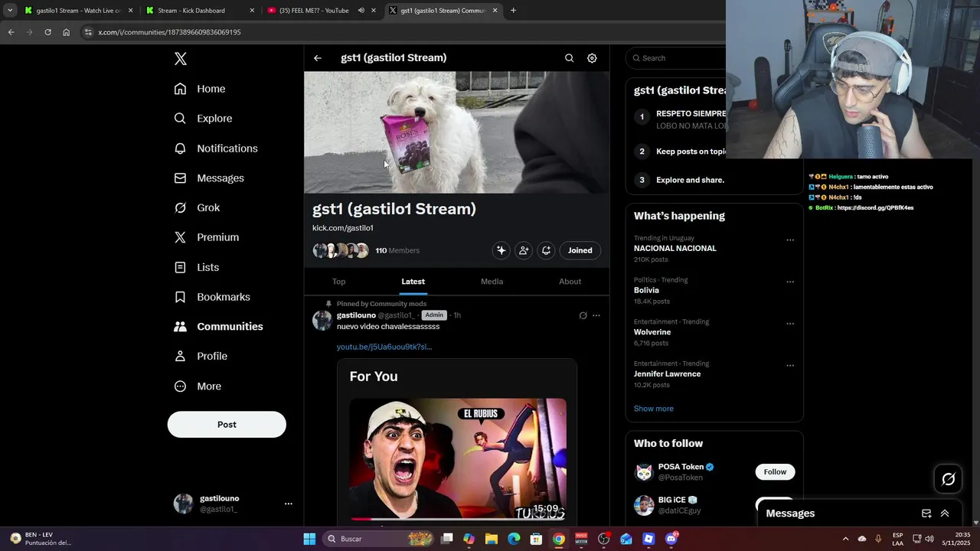Switch to FEEL ME?? YouTube browser tab

coord(322,11)
